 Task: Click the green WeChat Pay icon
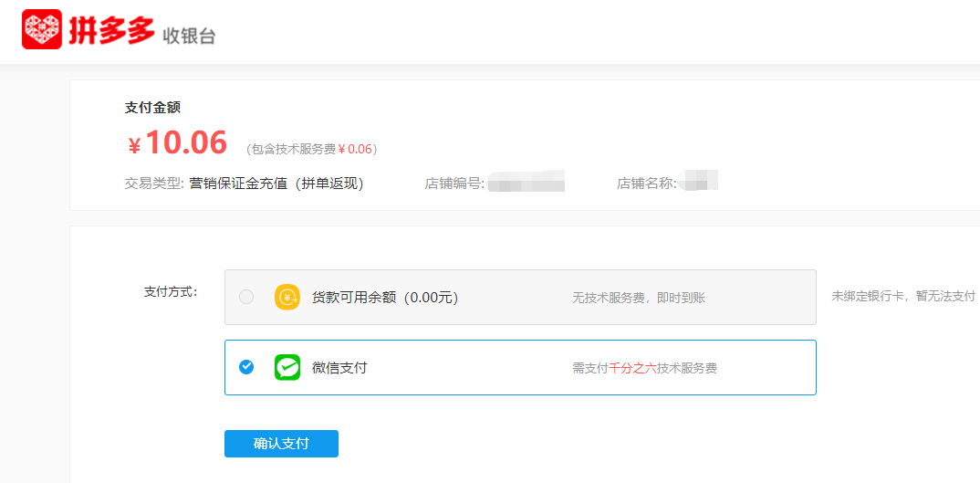(x=287, y=367)
